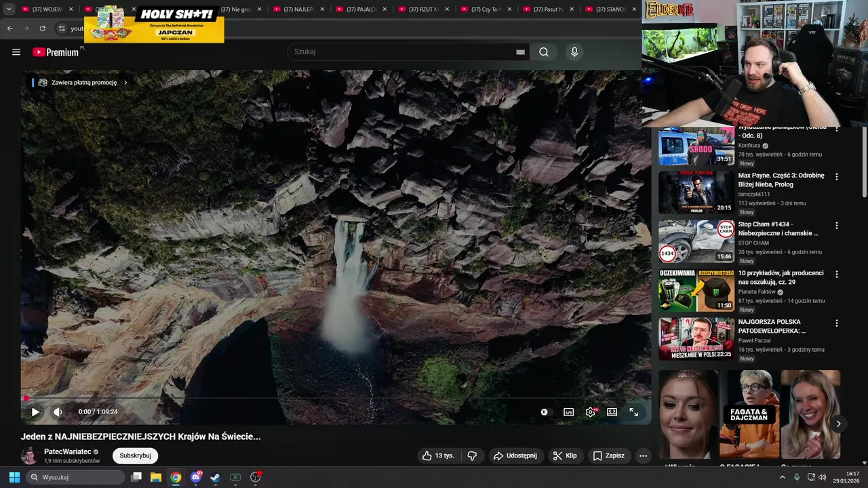
Task: Toggle subtitles in the video player
Action: pos(568,412)
